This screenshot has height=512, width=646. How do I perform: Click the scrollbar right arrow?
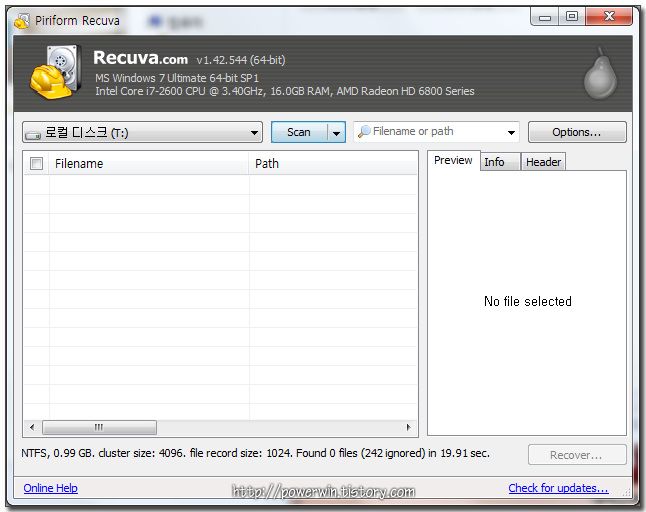pos(408,427)
